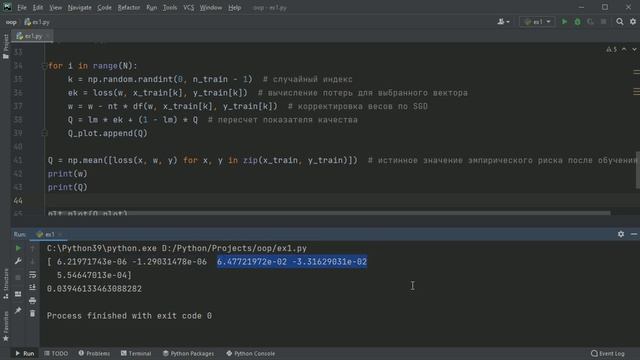Click the editor horizontal scrollbar
Viewport: 640px width, 360px height.
[329, 213]
